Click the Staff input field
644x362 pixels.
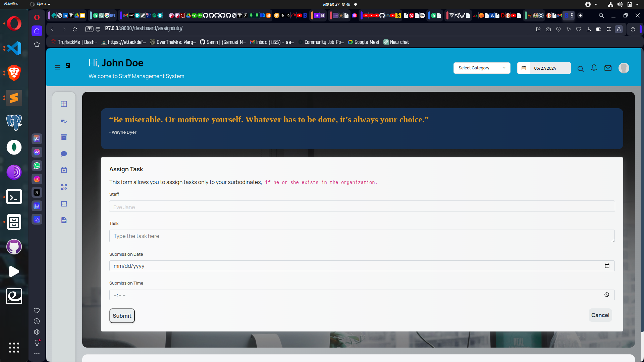362,206
